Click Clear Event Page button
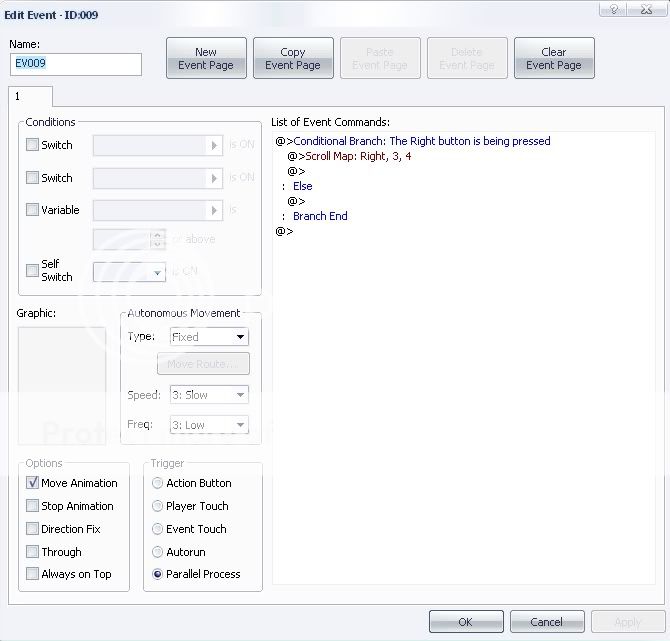The height and width of the screenshot is (641, 670). click(554, 59)
